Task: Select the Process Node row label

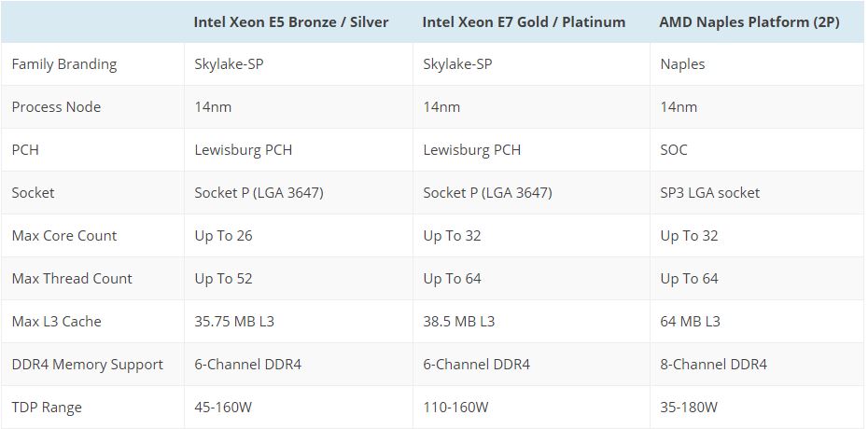Action: pos(56,107)
